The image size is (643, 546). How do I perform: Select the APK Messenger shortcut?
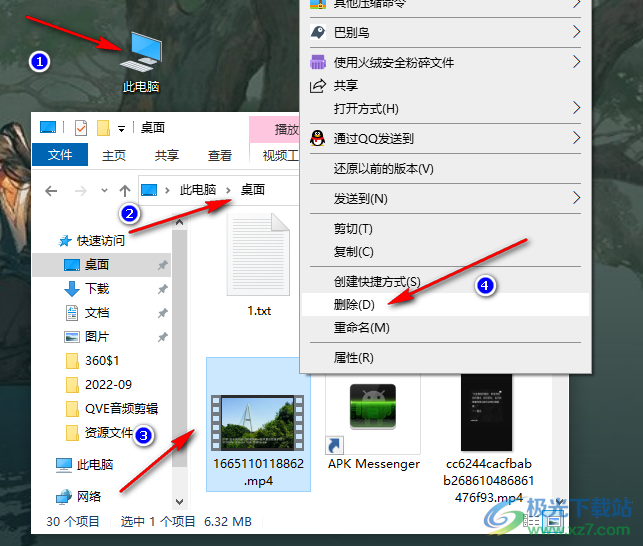[x=373, y=423]
